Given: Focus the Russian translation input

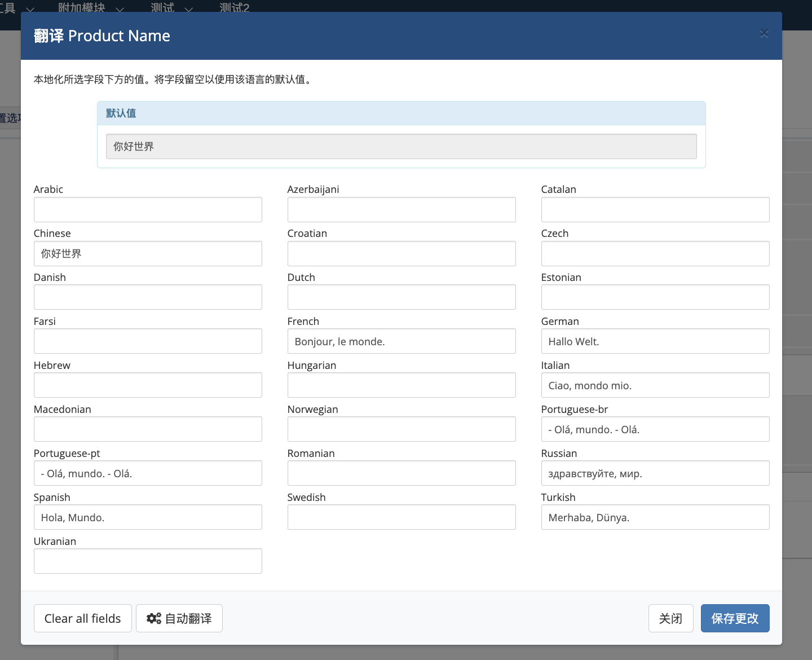Looking at the screenshot, I should (655, 473).
